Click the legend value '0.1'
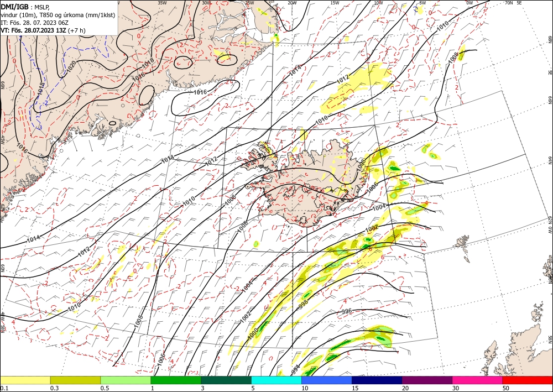This screenshot has width=553, height=392. coord(4,388)
